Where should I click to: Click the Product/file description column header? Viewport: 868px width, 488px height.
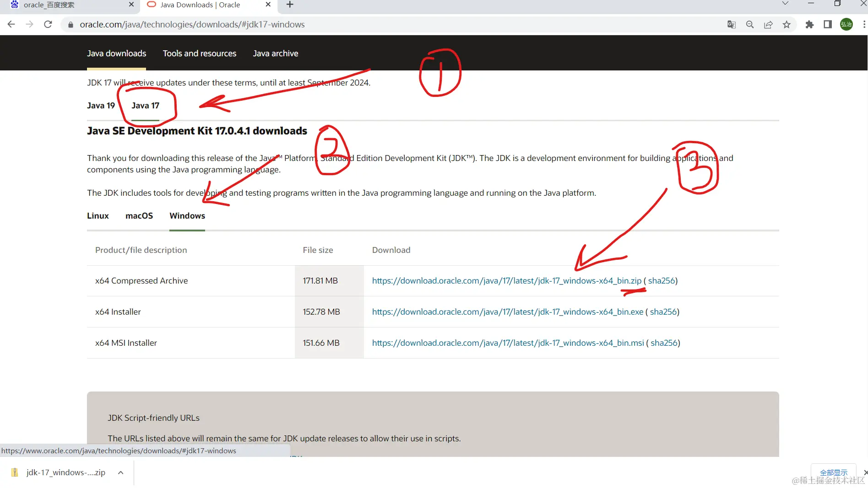[141, 250]
